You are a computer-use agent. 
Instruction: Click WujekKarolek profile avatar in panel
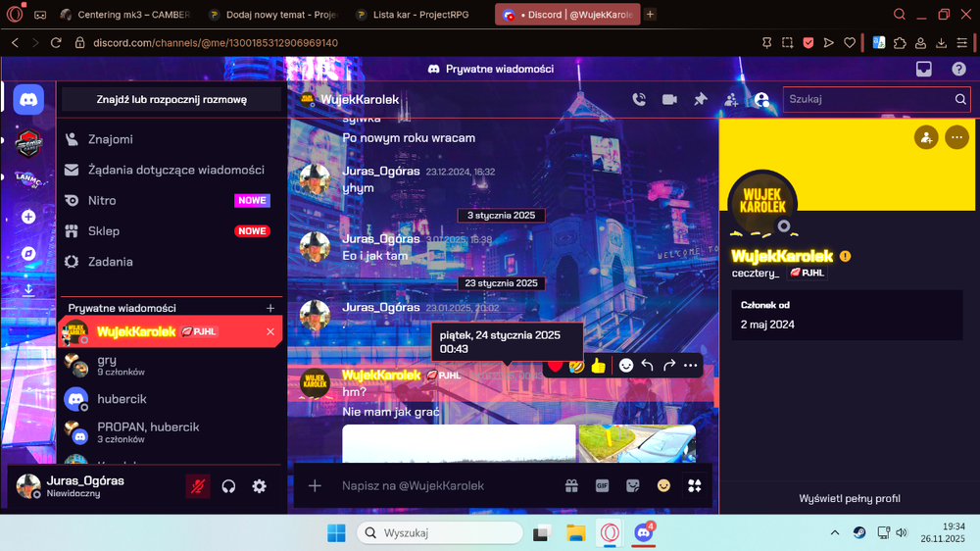762,204
